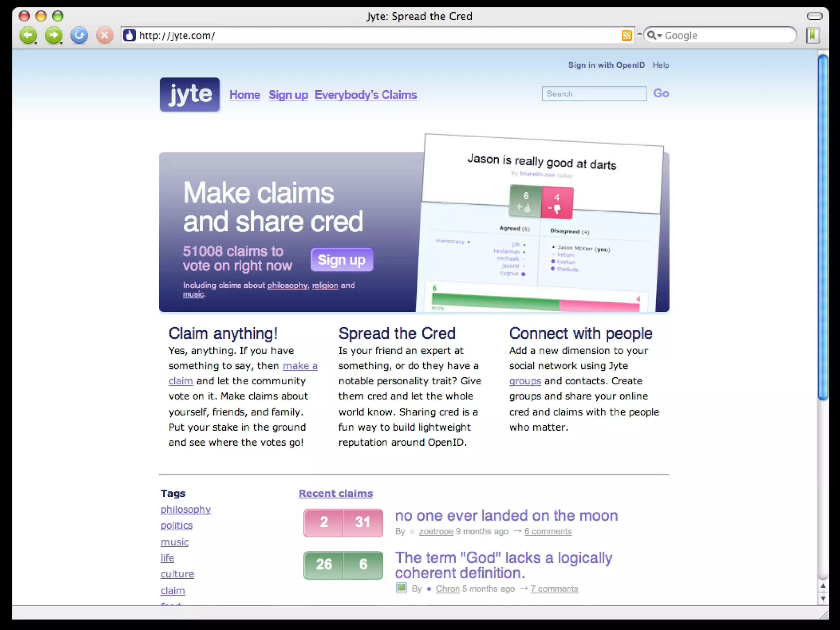Click the toolbar pill button in title bar

tap(814, 16)
